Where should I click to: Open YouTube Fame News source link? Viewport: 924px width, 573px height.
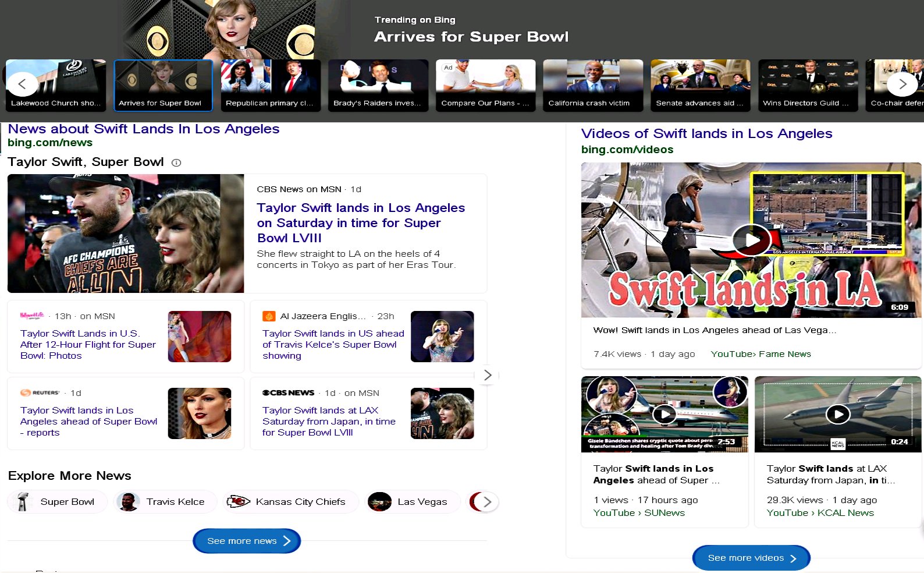click(760, 354)
